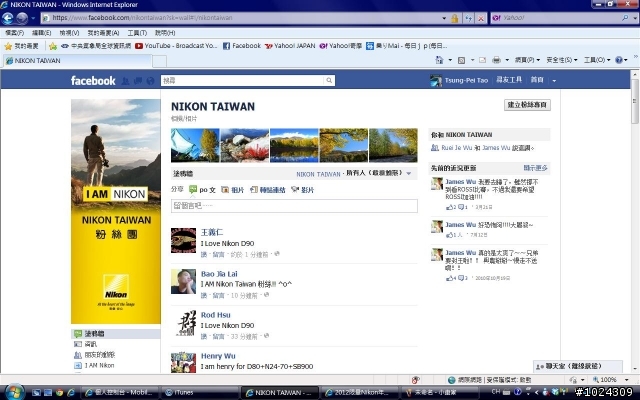Viewport: 640px width, 400px height.
Task: Click the Windows Start orb
Action: point(14,392)
